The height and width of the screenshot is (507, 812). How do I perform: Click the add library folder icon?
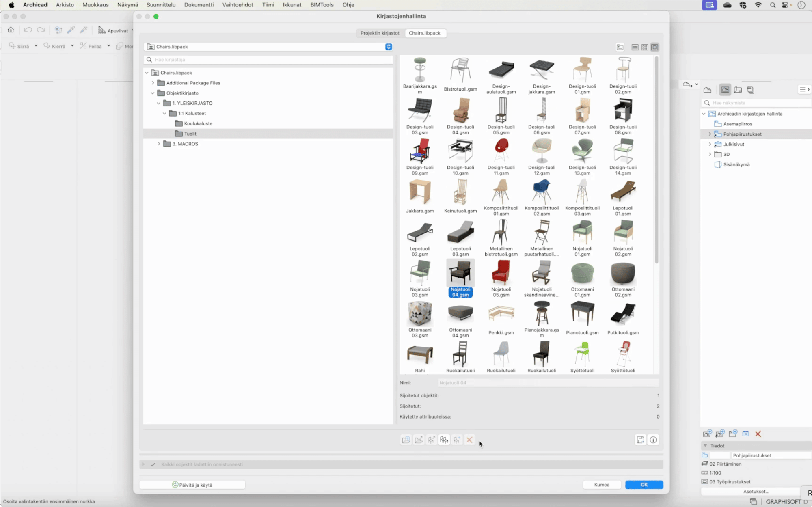pyautogui.click(x=406, y=440)
